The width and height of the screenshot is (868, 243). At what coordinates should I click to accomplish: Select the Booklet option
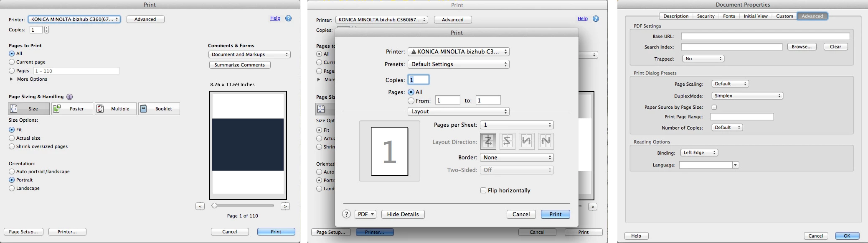[159, 109]
